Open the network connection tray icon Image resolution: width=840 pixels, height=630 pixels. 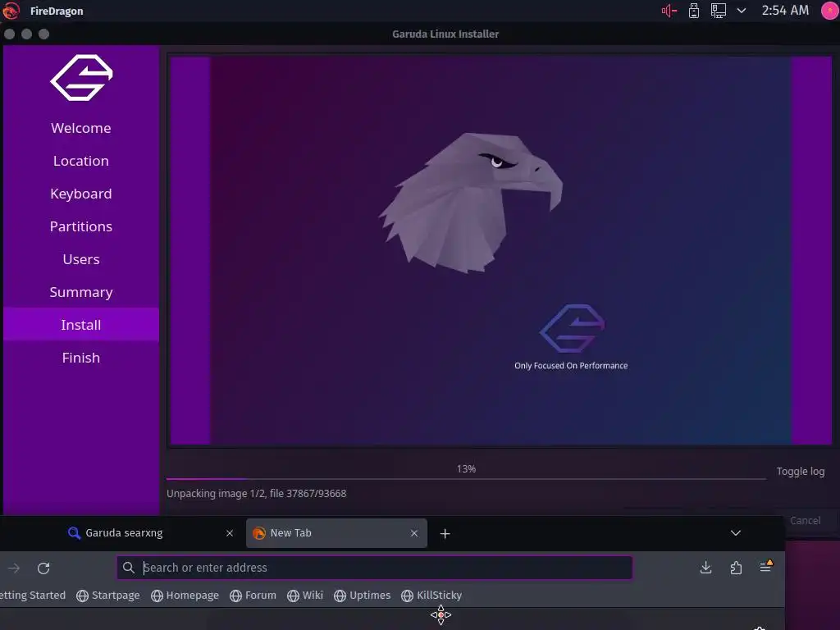coord(718,11)
